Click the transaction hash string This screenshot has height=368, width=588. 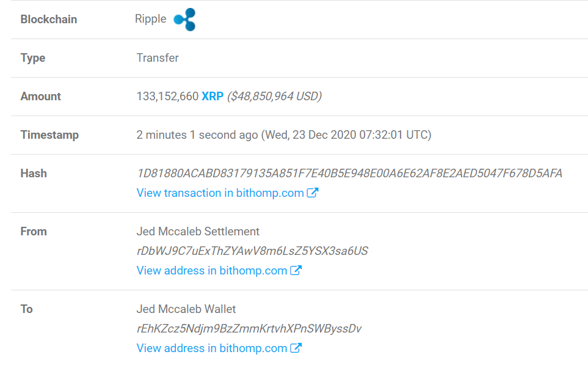pyautogui.click(x=349, y=174)
